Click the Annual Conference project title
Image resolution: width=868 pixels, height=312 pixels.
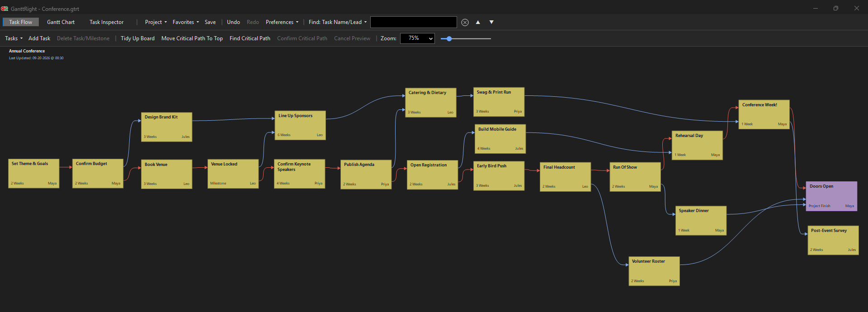(x=27, y=51)
